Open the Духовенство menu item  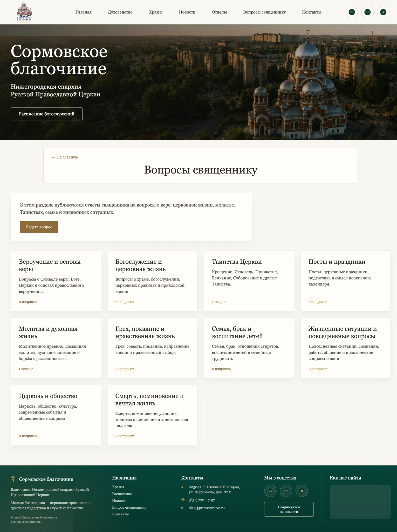(120, 12)
